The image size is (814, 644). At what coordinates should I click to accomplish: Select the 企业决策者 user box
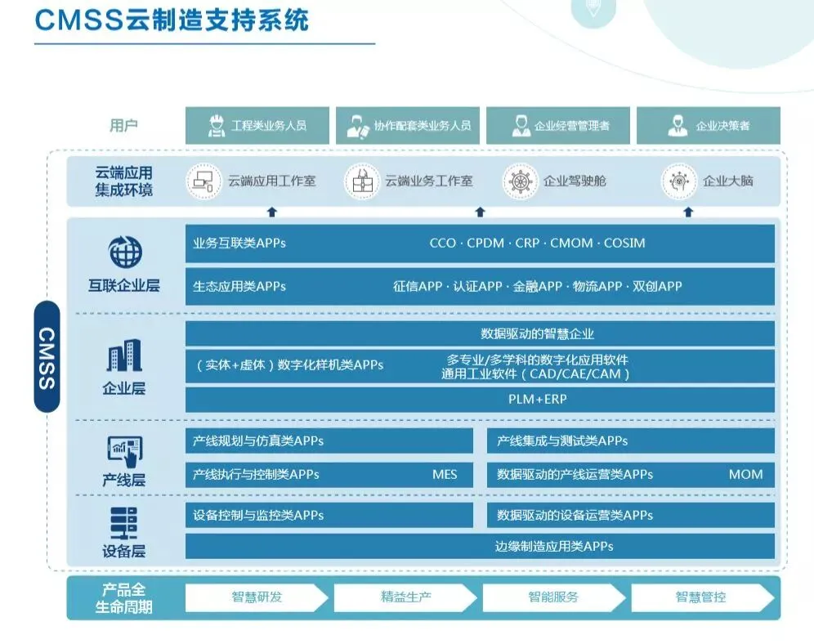[x=709, y=126]
